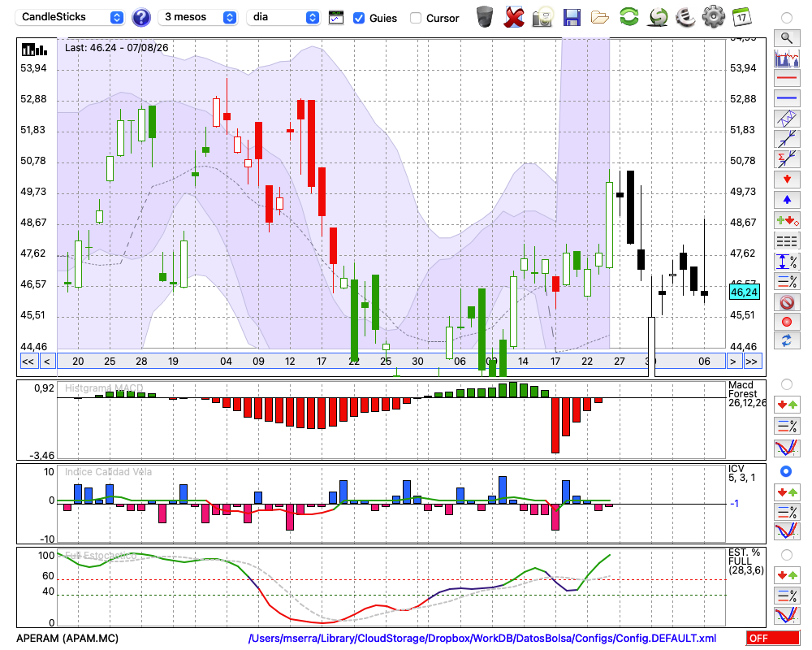Enable the Cursor checkbox

tap(415, 18)
